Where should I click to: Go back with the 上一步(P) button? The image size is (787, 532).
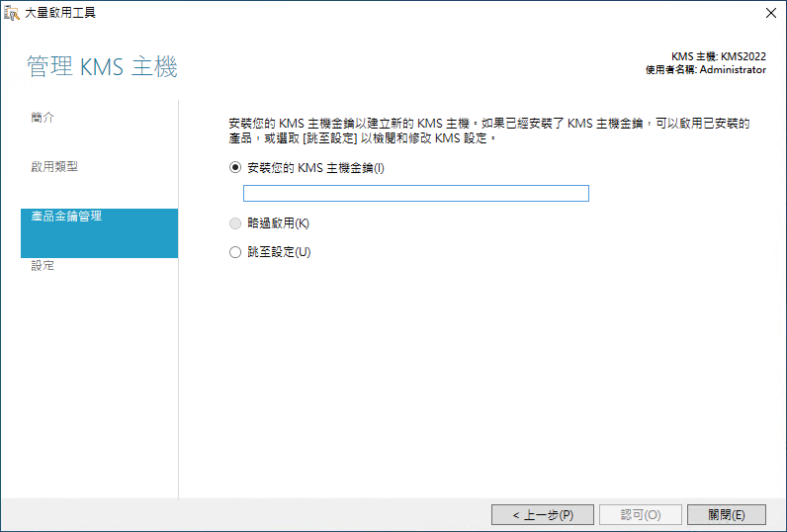pyautogui.click(x=543, y=515)
